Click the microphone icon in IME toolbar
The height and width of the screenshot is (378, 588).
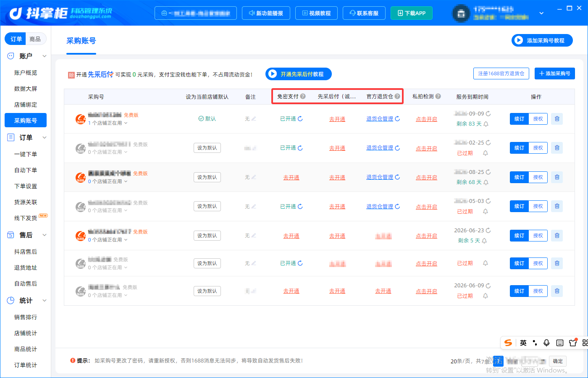coord(546,343)
